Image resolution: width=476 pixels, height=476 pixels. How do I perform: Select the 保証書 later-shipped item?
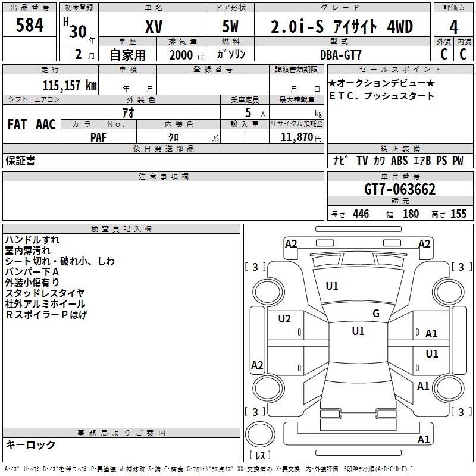tap(20, 160)
